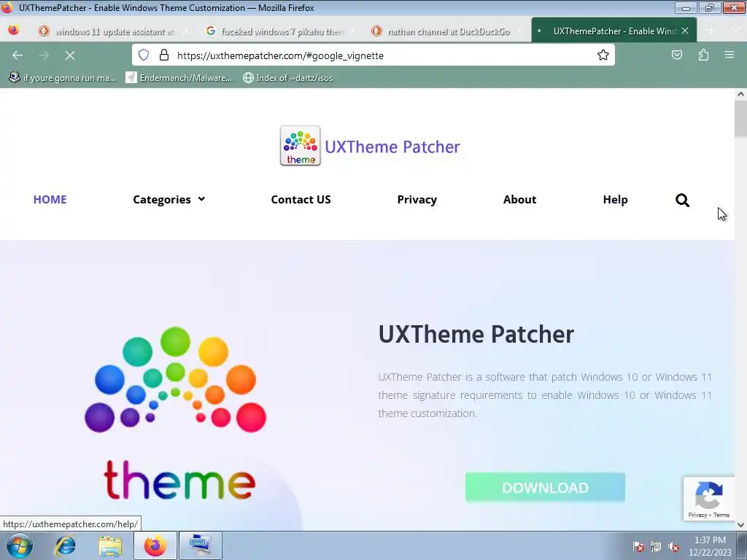
Task: Open a new tab with plus button
Action: click(x=711, y=31)
